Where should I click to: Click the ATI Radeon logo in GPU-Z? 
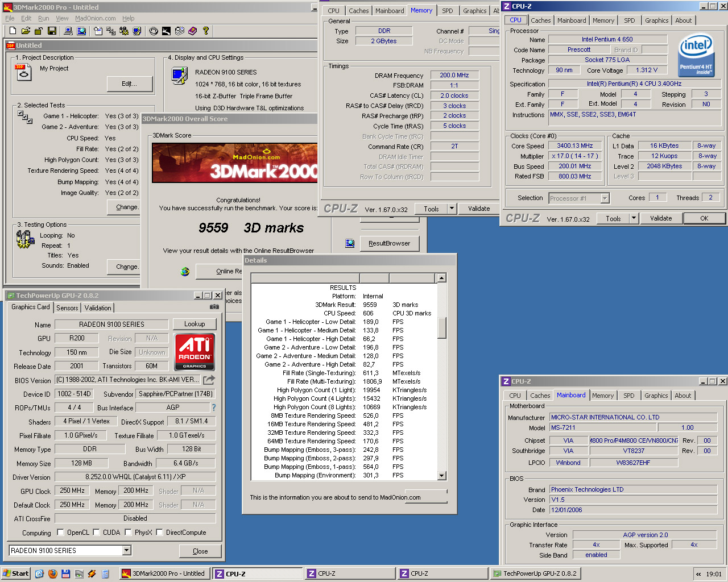tap(195, 351)
